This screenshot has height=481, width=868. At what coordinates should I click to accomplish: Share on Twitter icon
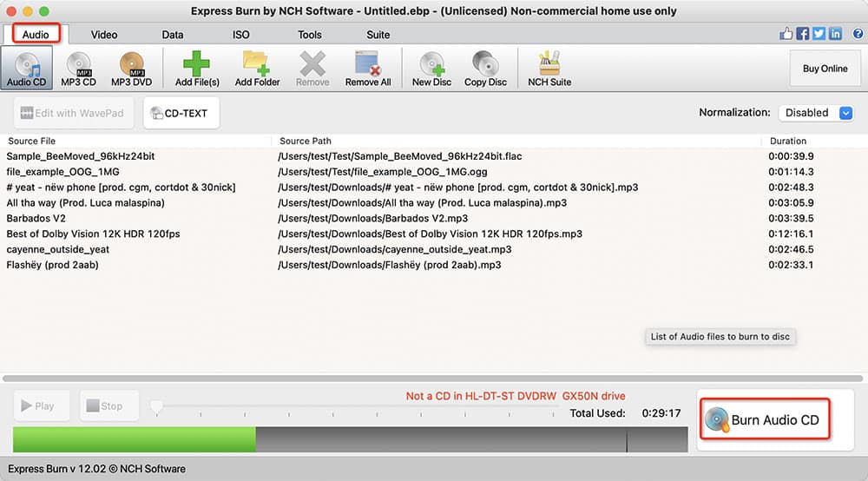click(819, 34)
